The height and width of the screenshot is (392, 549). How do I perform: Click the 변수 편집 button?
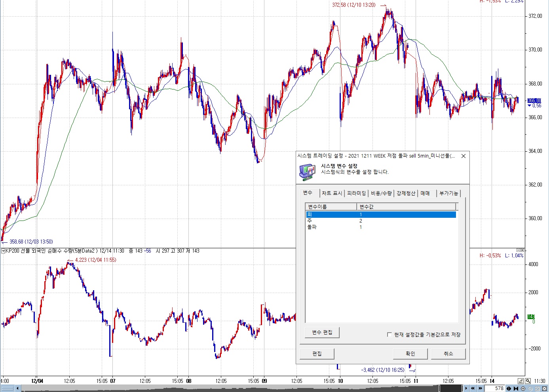[322, 332]
